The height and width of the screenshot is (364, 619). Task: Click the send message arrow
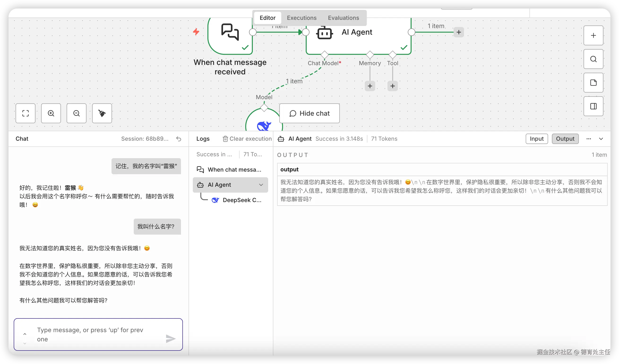coord(170,339)
